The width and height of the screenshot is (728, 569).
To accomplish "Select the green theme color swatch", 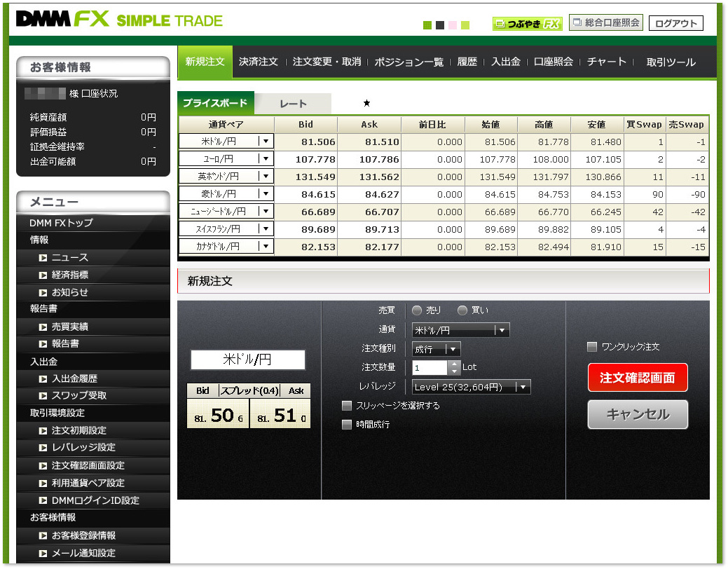I will (427, 25).
